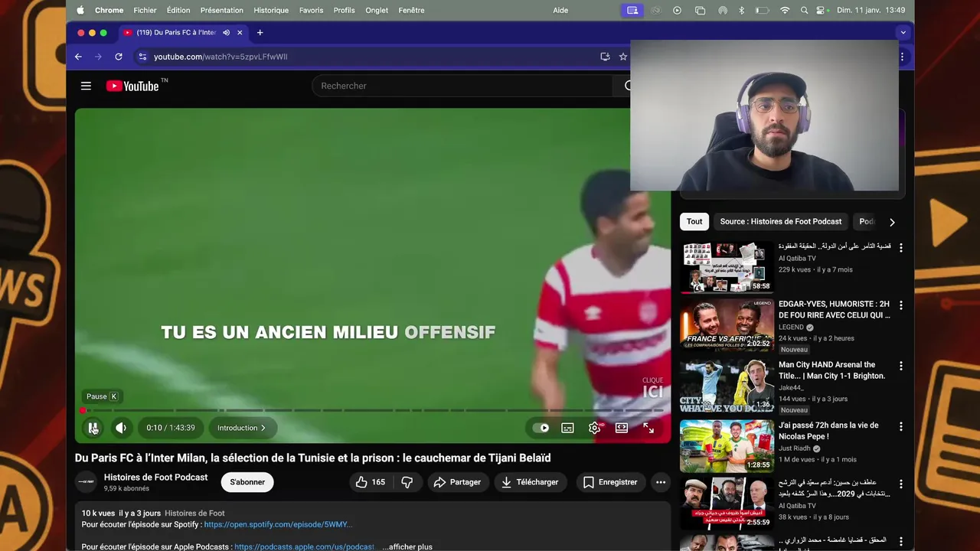980x551 pixels.
Task: Open the Fichier menu
Action: (x=145, y=10)
